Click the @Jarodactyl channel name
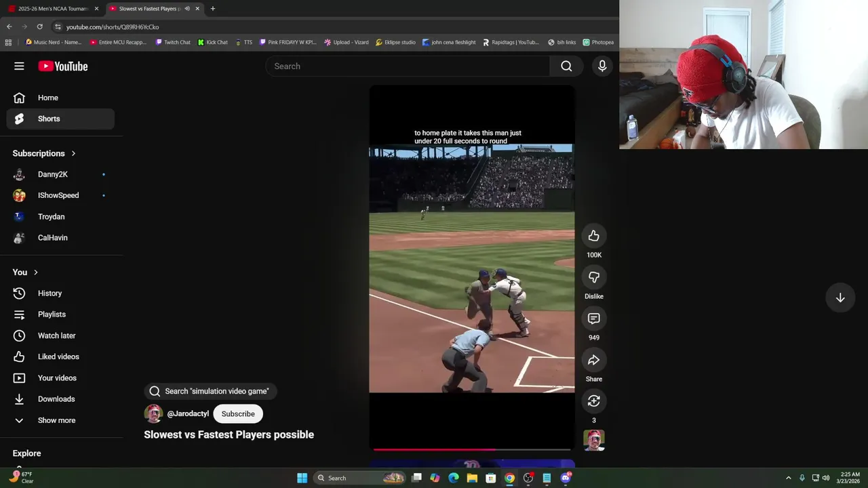 tap(188, 413)
